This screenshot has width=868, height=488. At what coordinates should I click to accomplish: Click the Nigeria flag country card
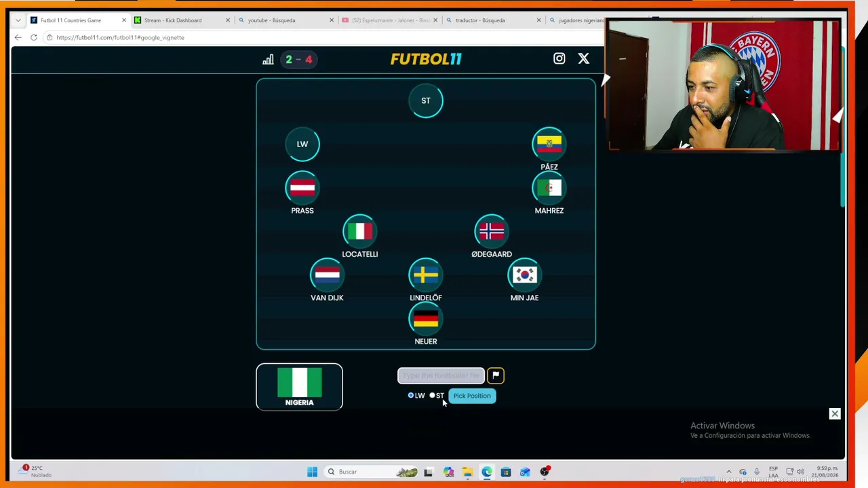pos(299,387)
